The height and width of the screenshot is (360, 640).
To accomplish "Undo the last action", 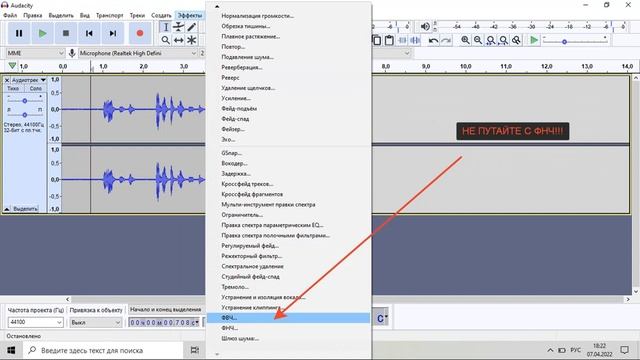I will (x=433, y=40).
